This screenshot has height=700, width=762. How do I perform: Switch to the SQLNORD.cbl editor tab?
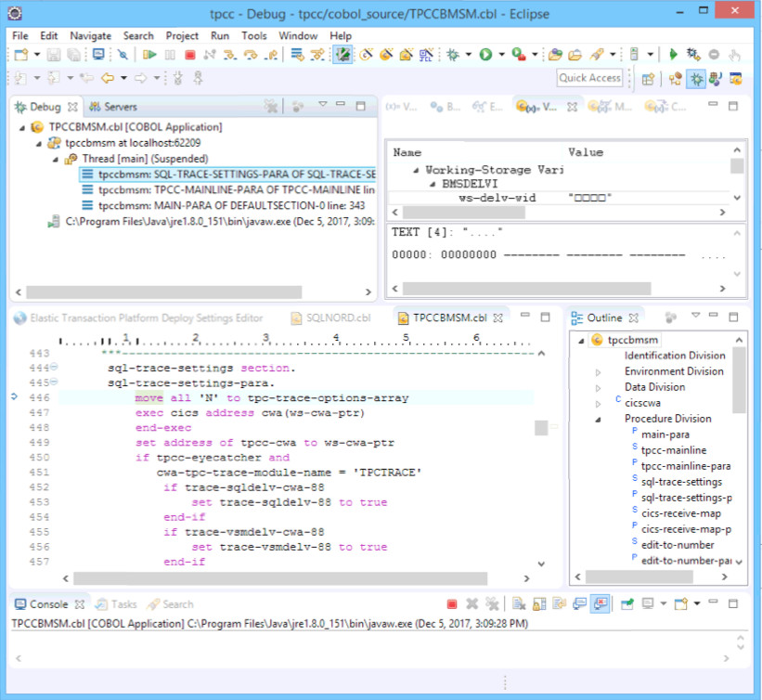tap(330, 318)
